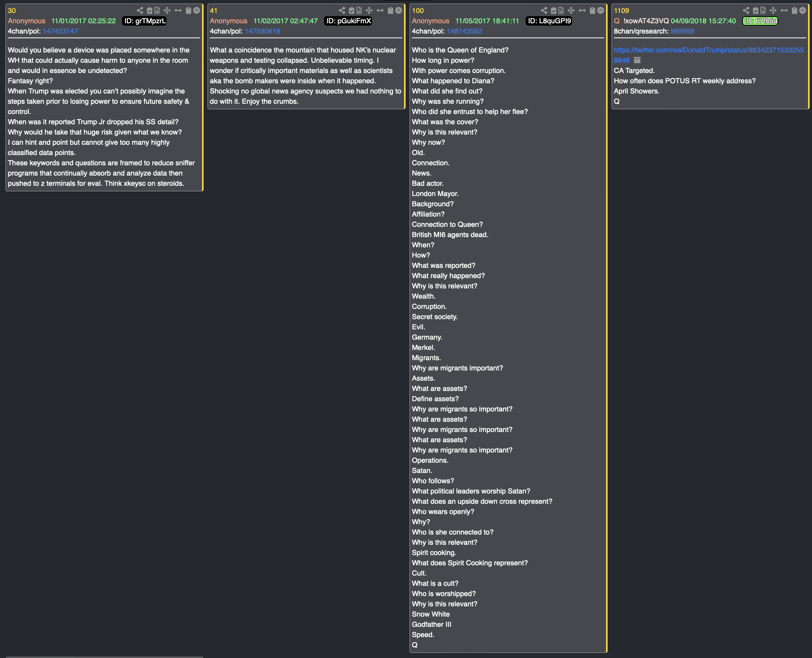Collapse post 1109 with round caret icon

tap(803, 11)
